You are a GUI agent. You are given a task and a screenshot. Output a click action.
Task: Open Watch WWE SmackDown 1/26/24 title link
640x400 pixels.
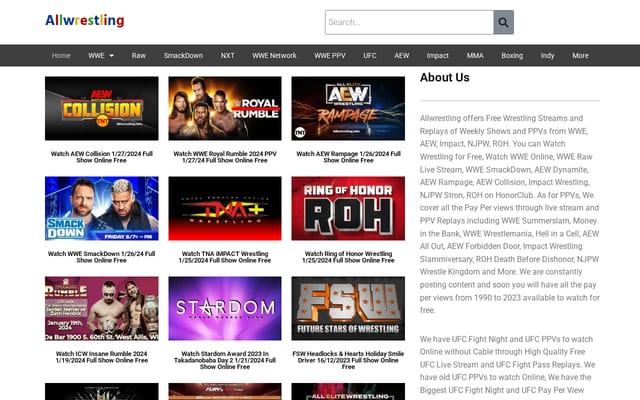point(102,257)
